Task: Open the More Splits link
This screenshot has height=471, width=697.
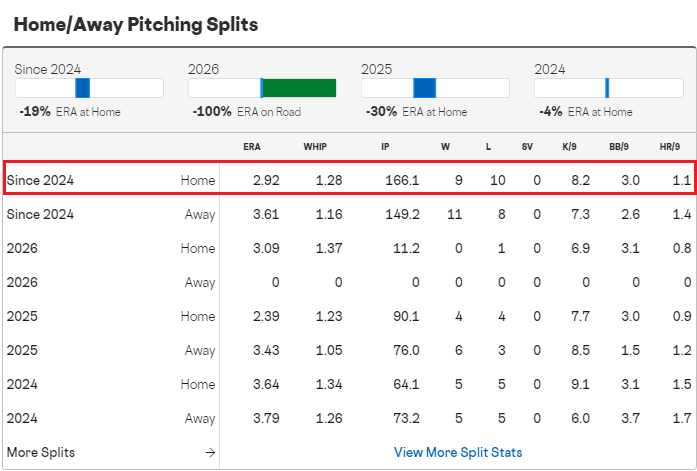Action: tap(40, 452)
